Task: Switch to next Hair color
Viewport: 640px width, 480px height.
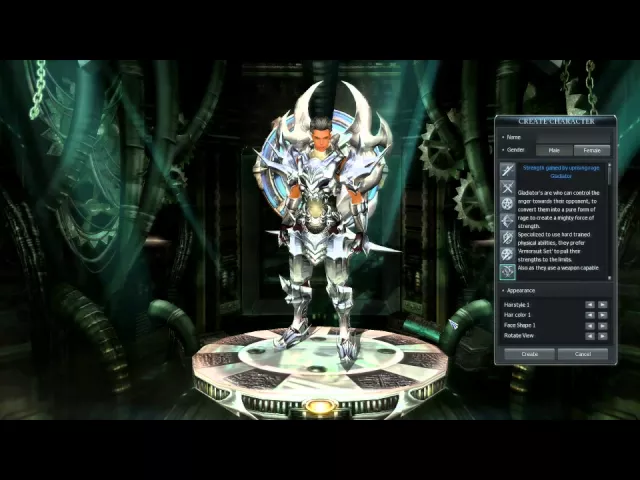Action: pos(602,315)
